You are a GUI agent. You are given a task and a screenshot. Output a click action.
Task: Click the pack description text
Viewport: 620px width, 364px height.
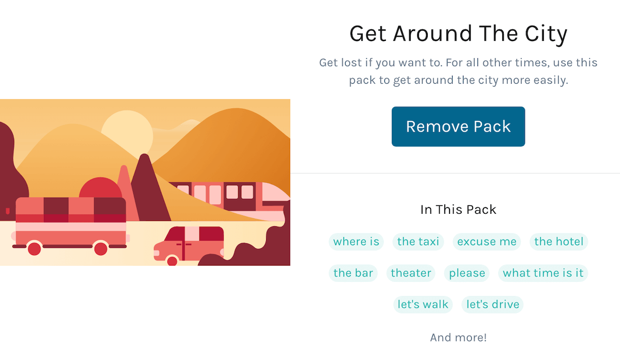458,71
